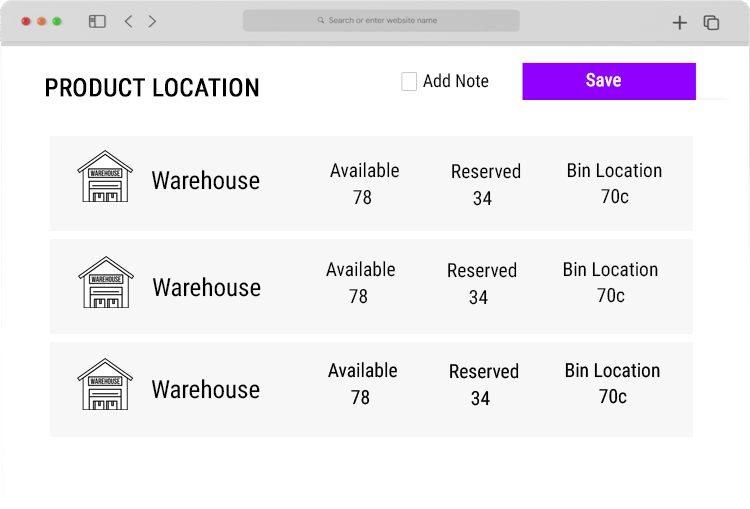750x509 pixels.
Task: Focus the Search or enter website name field
Action: point(381,21)
